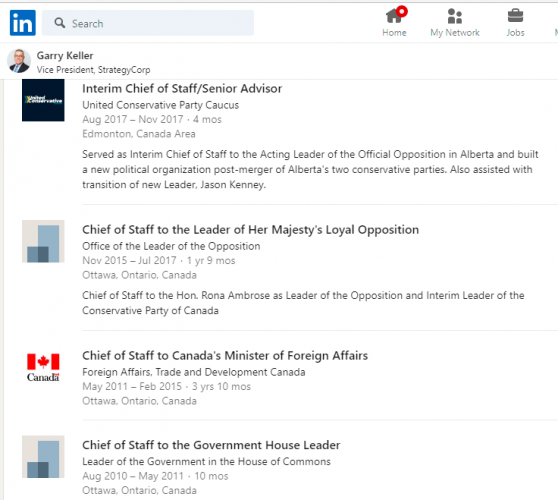Open Foreign Affairs, Trade and Development Canada link
The height and width of the screenshot is (500, 558).
click(x=194, y=372)
